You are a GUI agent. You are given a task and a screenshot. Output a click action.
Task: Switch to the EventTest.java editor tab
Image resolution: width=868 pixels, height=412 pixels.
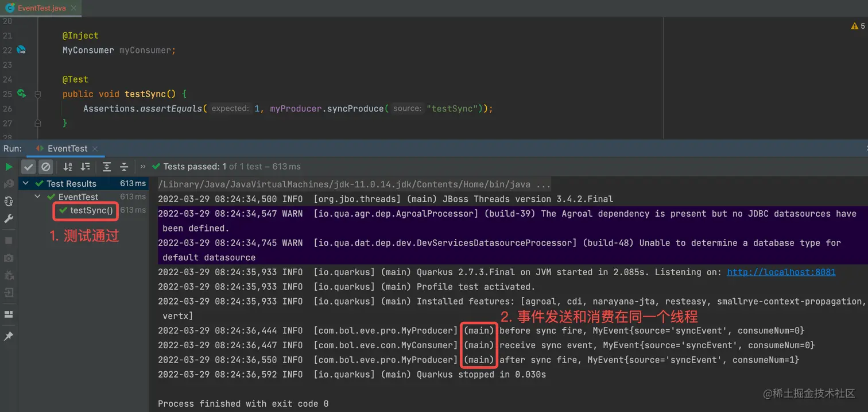click(x=40, y=8)
